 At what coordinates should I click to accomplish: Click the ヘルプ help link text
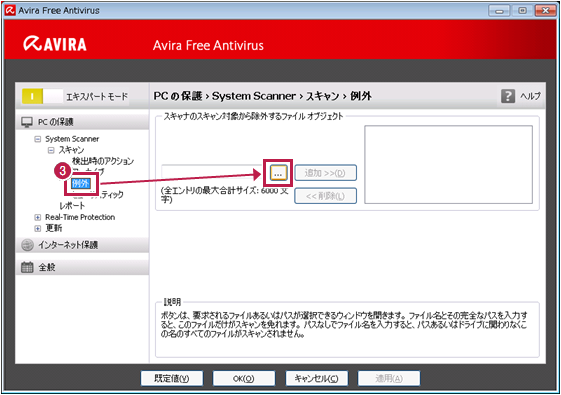pyautogui.click(x=530, y=96)
